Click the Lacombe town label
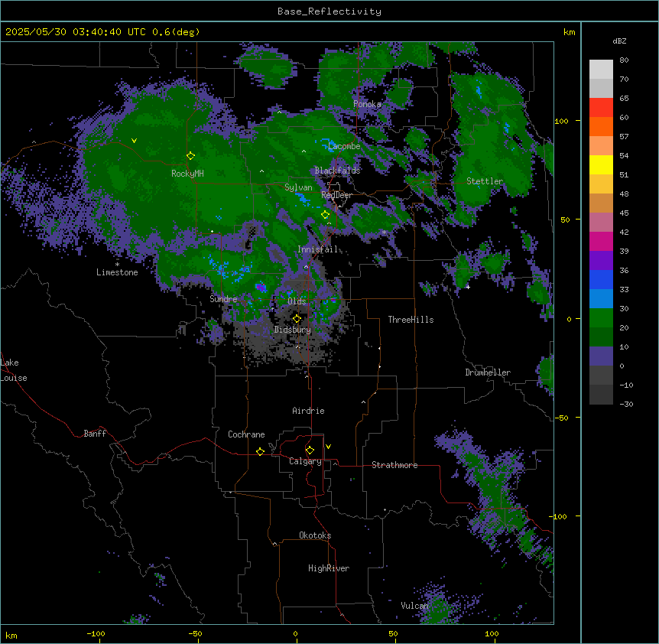This screenshot has width=659, height=644. [344, 146]
